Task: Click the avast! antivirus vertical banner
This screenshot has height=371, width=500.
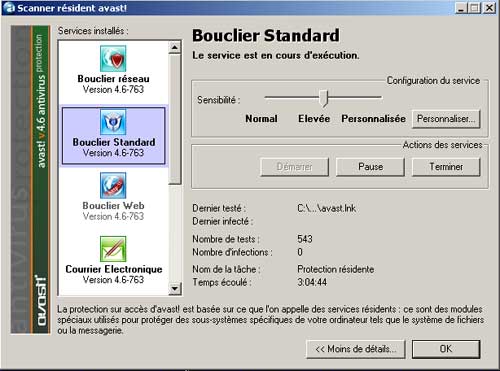Action: tap(31, 180)
